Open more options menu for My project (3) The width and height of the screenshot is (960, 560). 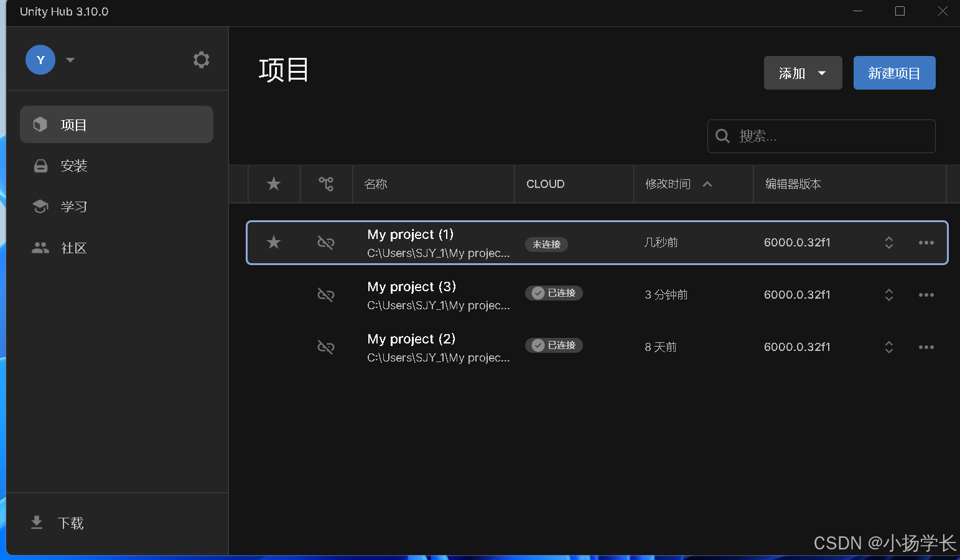[926, 295]
